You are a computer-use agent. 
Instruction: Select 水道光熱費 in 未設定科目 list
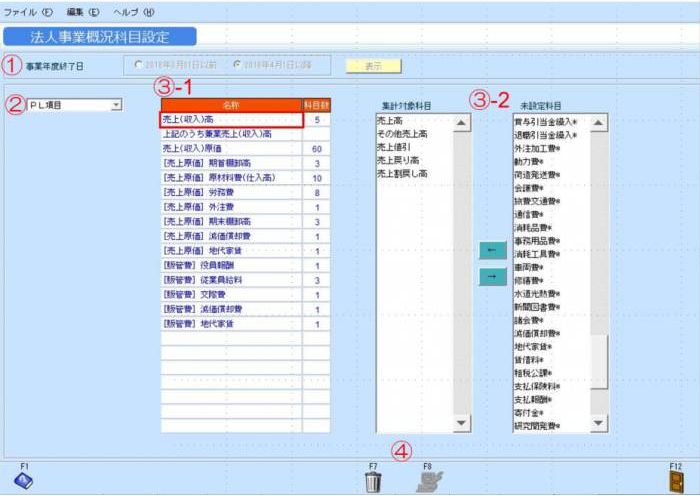537,294
